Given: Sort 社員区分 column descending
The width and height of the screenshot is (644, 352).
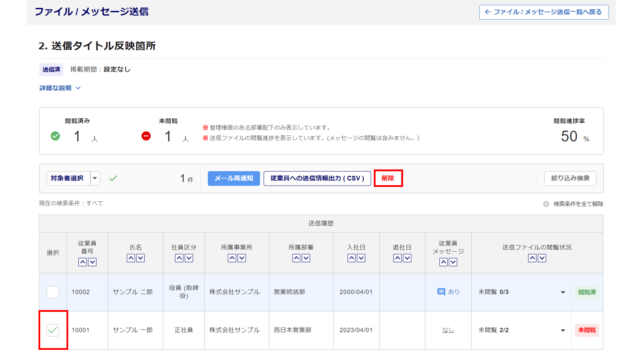Looking at the screenshot, I should (x=189, y=258).
